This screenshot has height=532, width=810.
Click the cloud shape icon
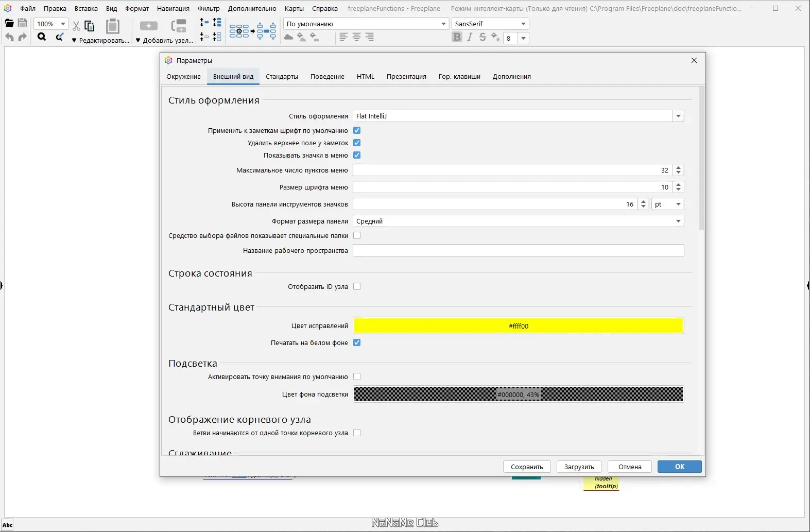[x=289, y=37]
